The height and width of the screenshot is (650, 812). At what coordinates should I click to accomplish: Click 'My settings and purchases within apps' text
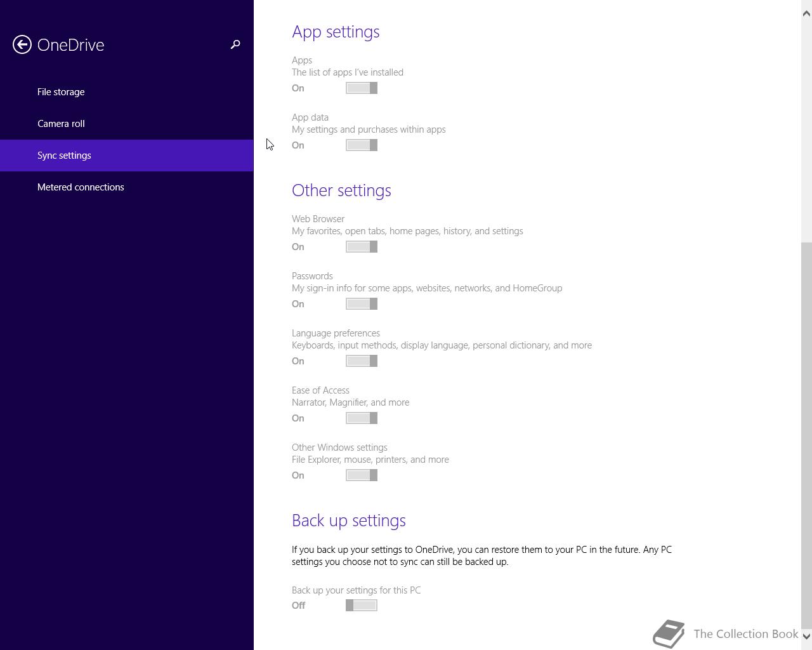pos(369,129)
